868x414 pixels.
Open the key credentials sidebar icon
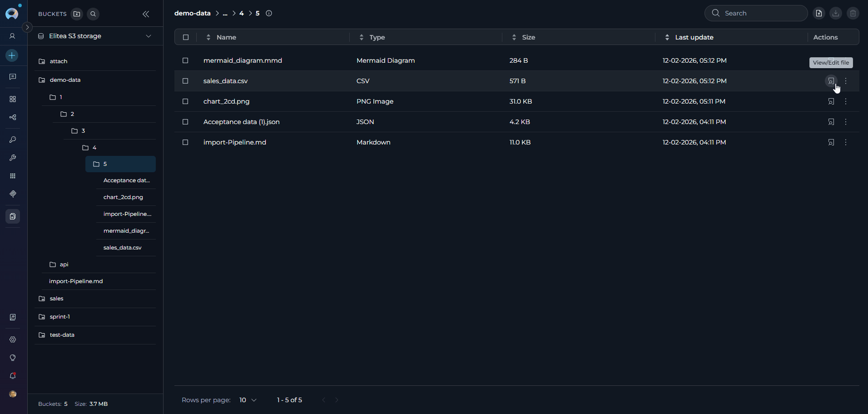click(x=13, y=140)
